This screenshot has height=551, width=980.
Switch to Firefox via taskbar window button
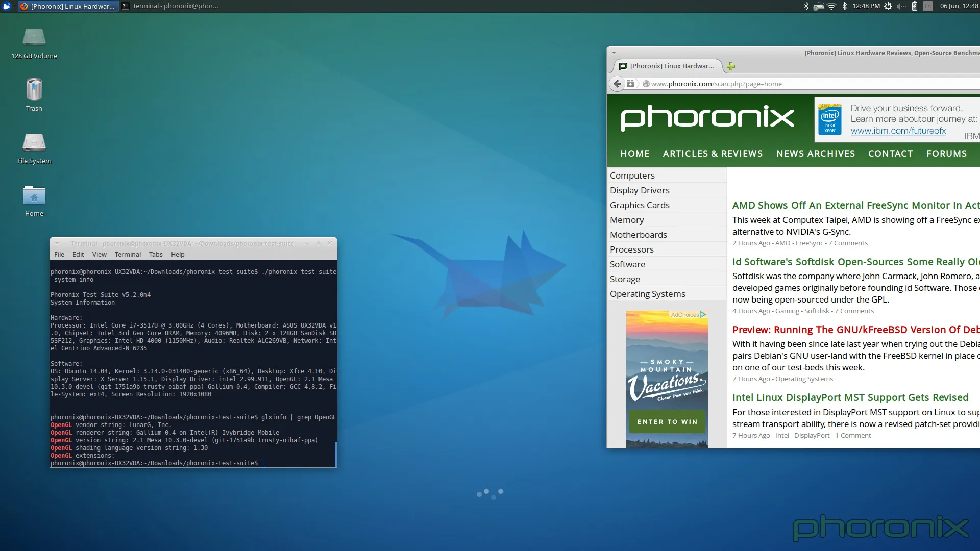68,6
